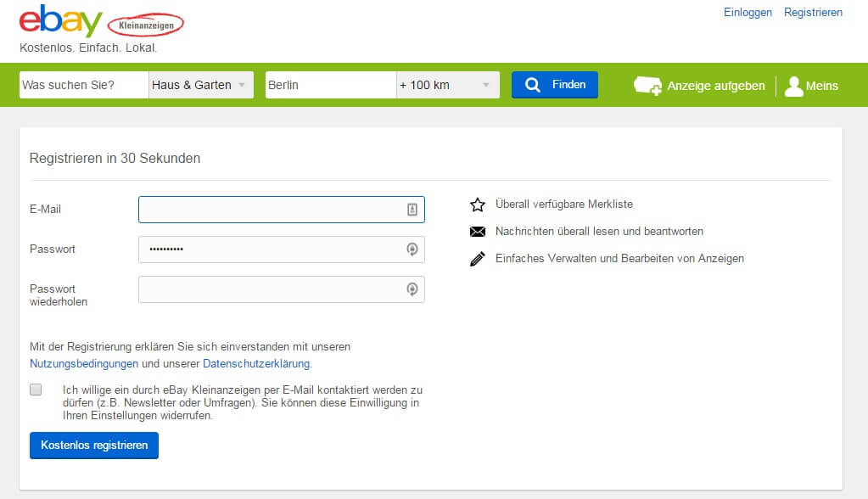Click the 'Registrieren in 30 Sekunden' heading
Screen dimensions: 868x499
click(x=115, y=159)
